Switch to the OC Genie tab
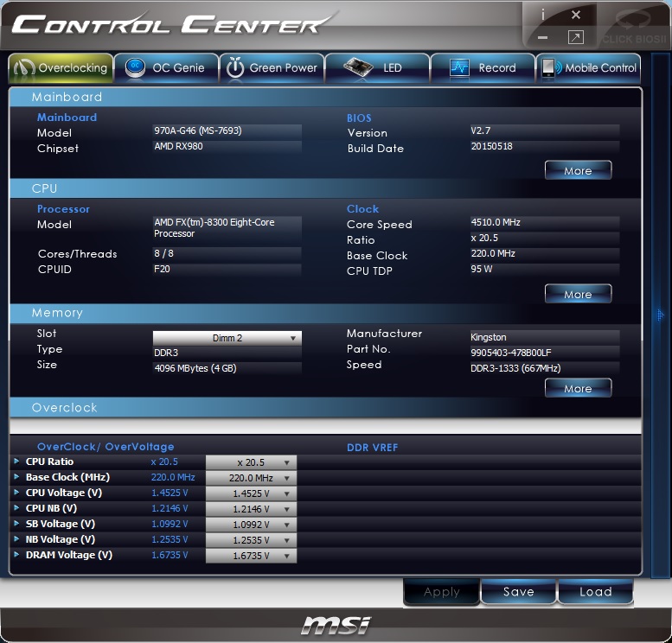 pyautogui.click(x=166, y=67)
